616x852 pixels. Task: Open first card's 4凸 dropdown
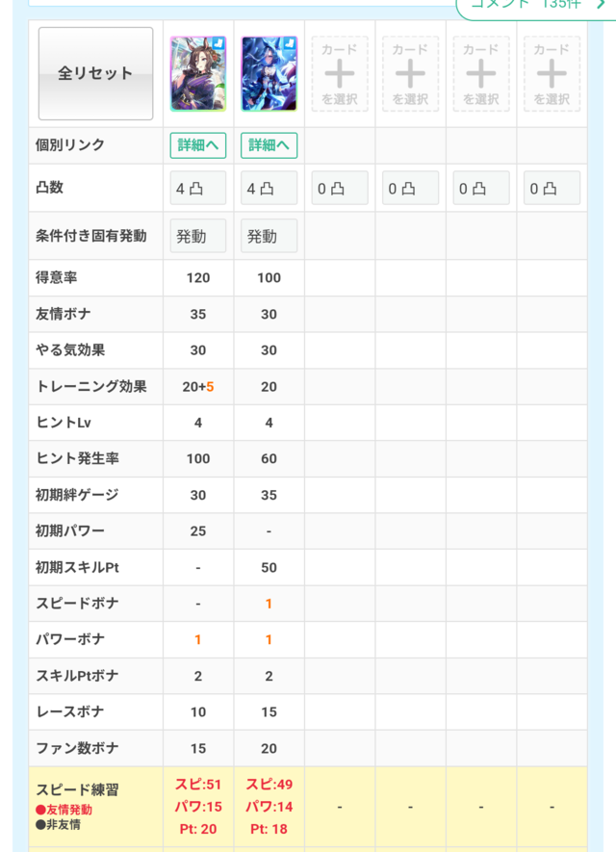point(198,189)
